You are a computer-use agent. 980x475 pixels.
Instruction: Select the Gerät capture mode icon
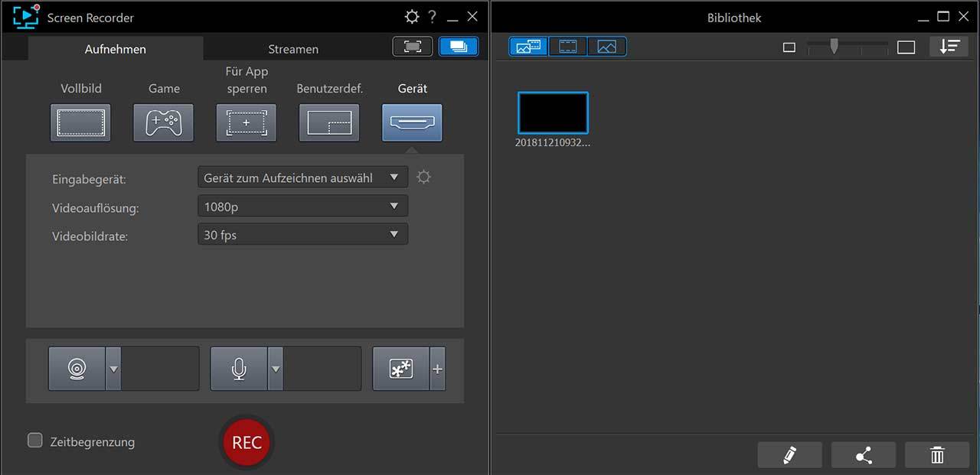(412, 122)
